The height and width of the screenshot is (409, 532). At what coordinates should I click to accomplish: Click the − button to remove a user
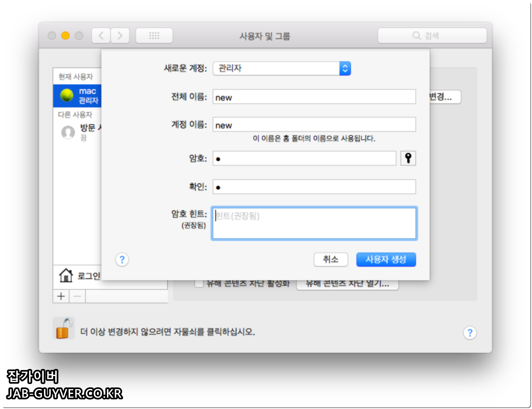point(77,296)
